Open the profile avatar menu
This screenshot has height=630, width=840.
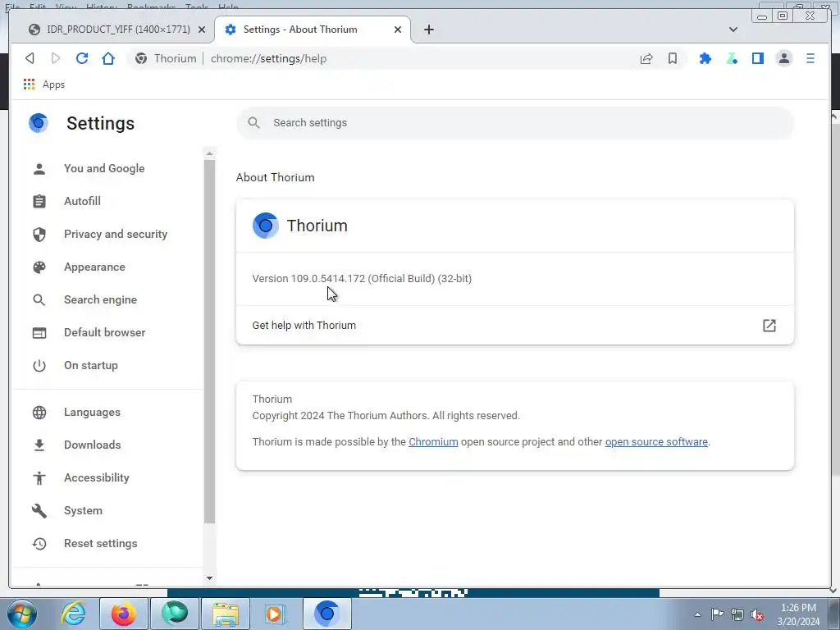click(783, 58)
